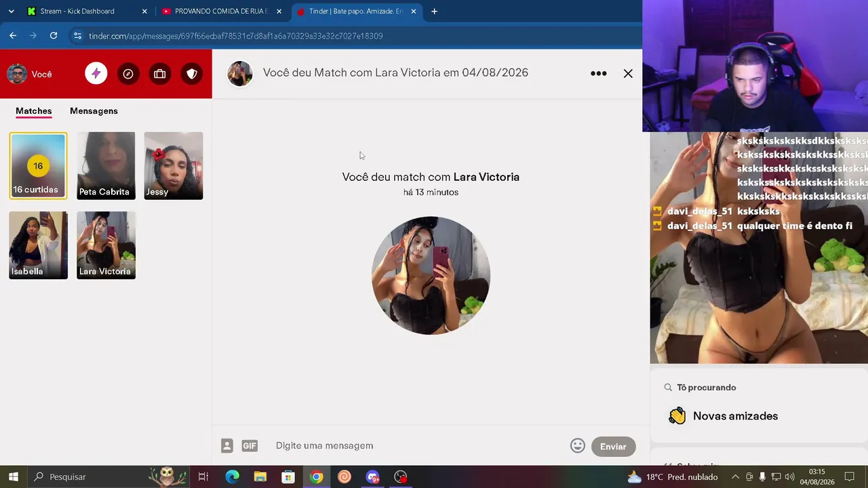868x488 pixels.
Task: Select the Tinder browser tab
Action: 355,11
